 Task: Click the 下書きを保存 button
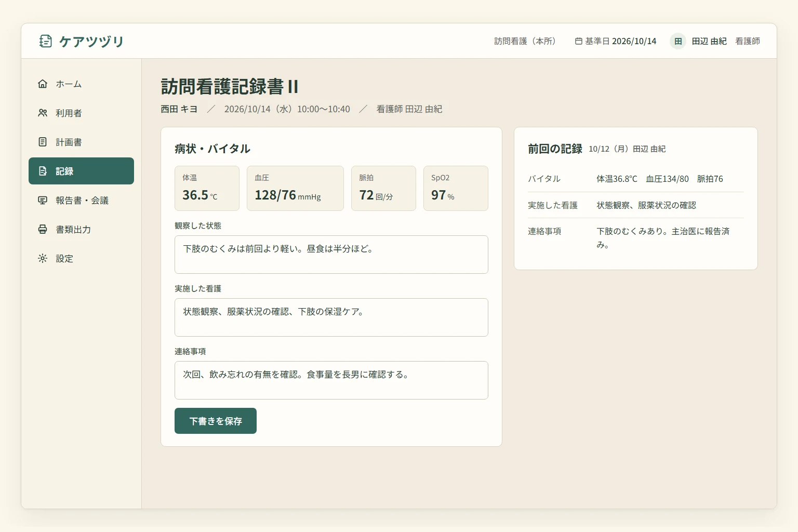pos(216,421)
